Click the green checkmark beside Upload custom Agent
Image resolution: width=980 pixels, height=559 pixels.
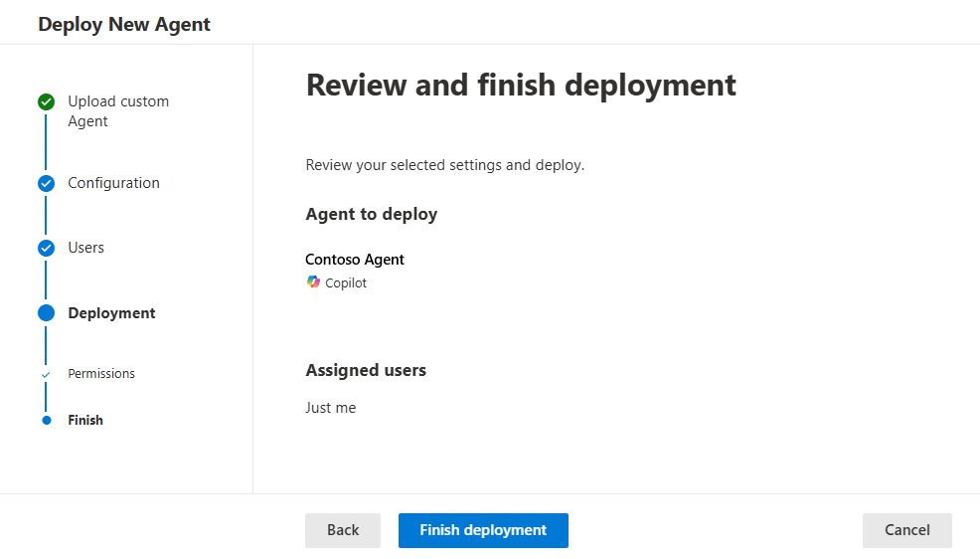pos(46,101)
